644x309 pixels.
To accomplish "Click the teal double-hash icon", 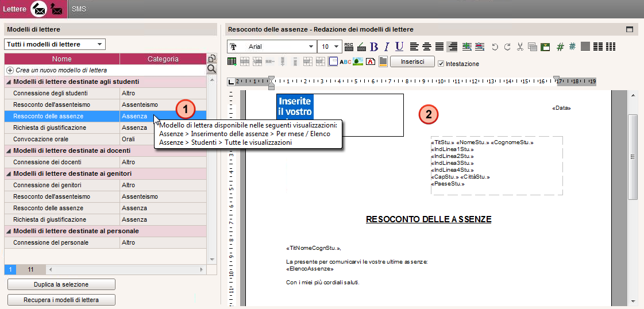I will [x=572, y=47].
